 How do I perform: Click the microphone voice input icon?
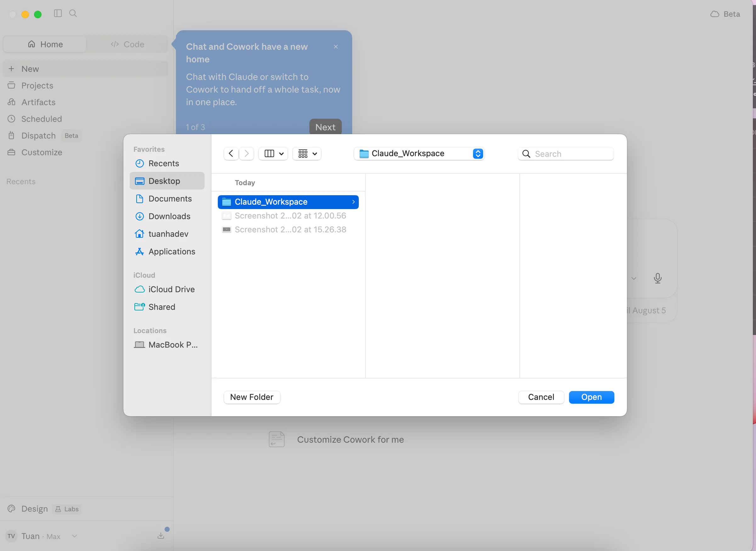pos(657,278)
